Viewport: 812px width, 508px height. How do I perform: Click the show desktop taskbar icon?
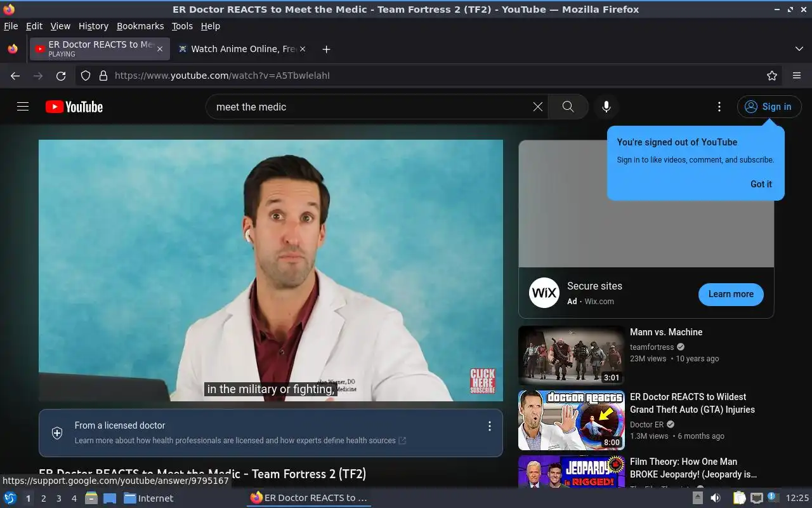point(109,498)
